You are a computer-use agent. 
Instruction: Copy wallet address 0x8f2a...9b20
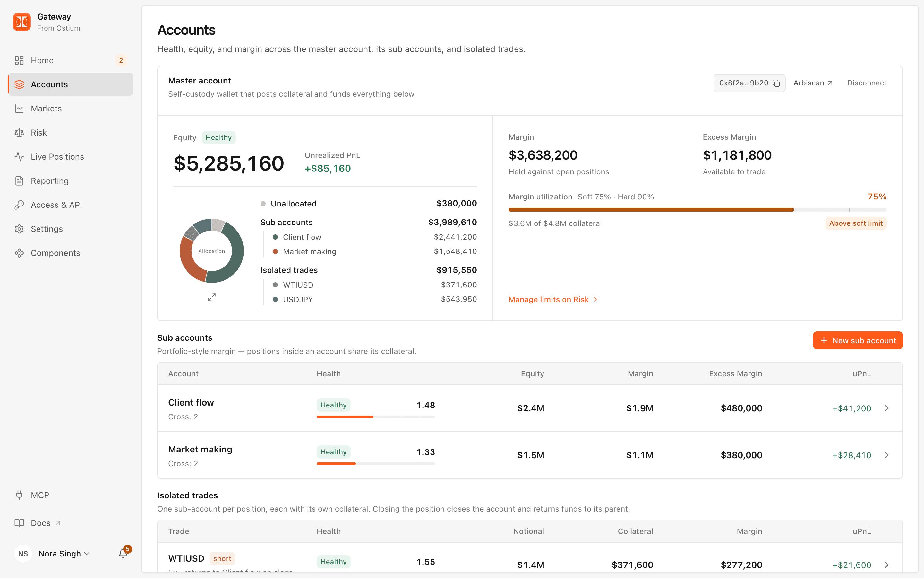pos(776,83)
